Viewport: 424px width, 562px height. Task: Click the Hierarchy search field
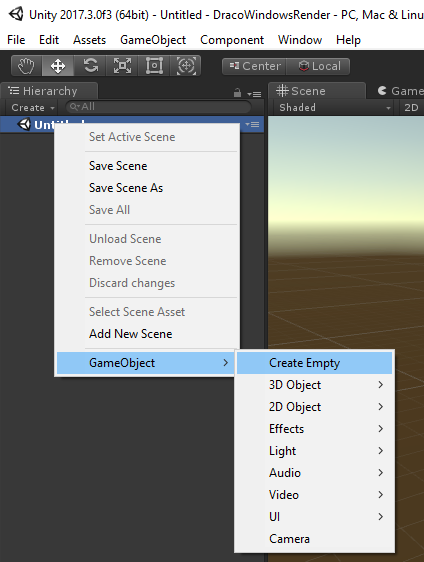click(x=158, y=107)
